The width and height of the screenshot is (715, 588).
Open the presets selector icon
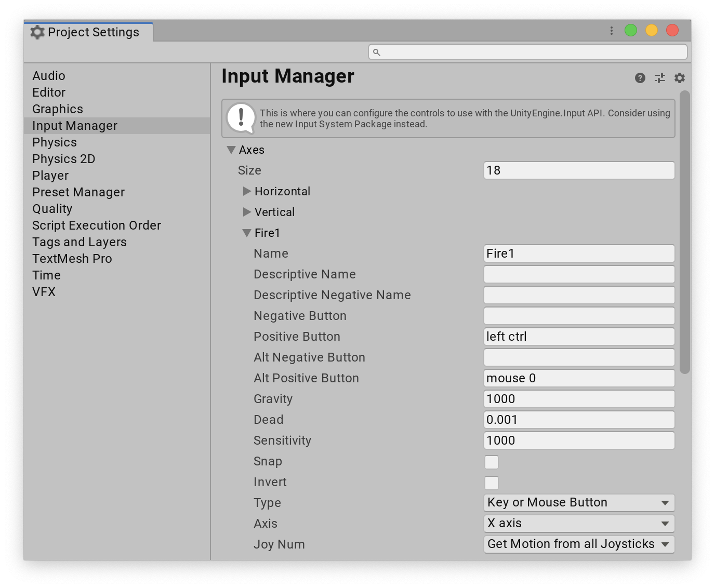pos(659,78)
